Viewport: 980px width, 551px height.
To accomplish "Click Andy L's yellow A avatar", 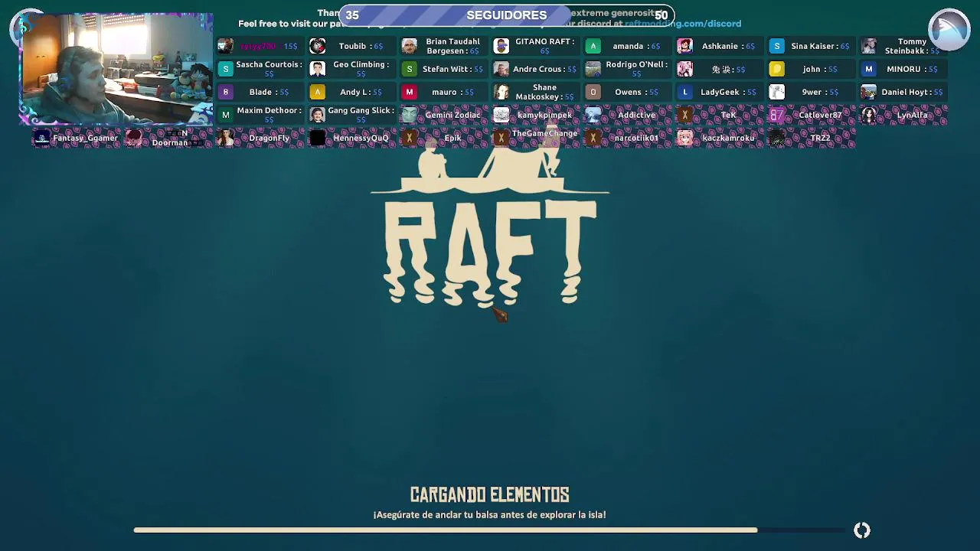I will tap(318, 92).
